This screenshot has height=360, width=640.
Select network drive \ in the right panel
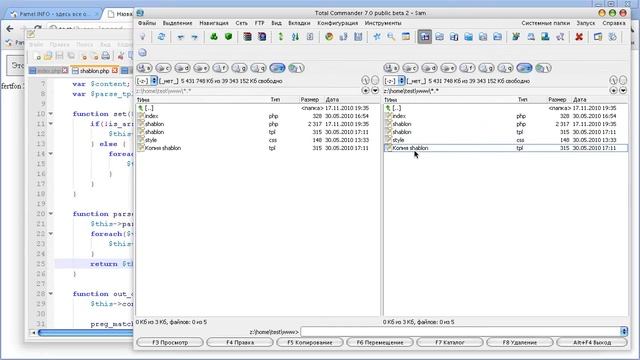tap(543, 68)
